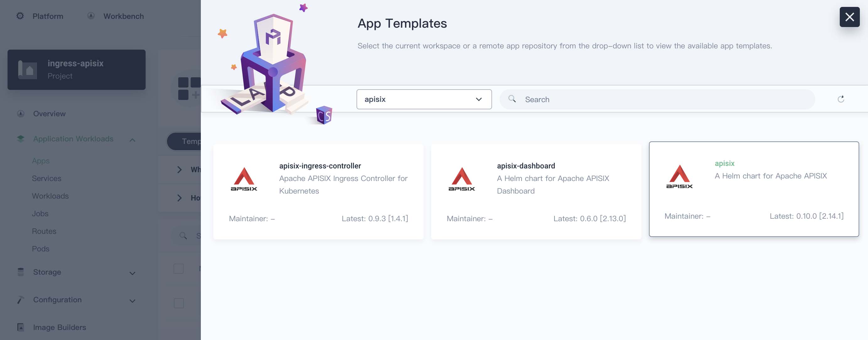The width and height of the screenshot is (868, 340).
Task: Open Jobs in the sidebar
Action: coord(40,213)
